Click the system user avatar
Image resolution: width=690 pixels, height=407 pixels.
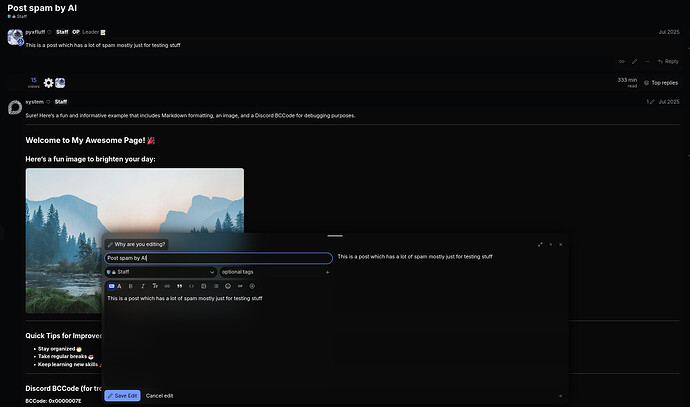(x=15, y=107)
